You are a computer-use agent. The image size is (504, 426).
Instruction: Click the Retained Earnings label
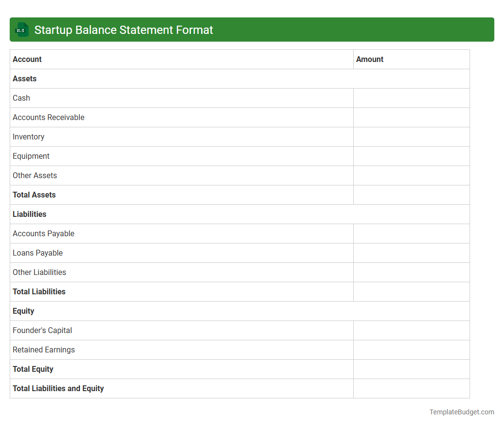44,350
